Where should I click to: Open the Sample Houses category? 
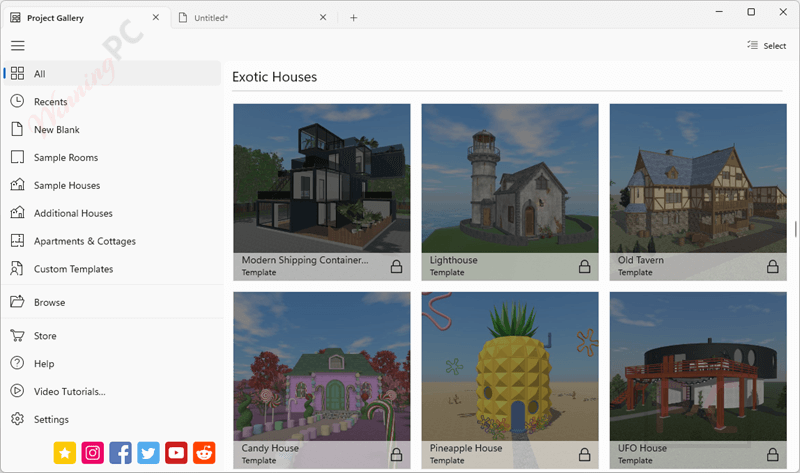pos(67,185)
